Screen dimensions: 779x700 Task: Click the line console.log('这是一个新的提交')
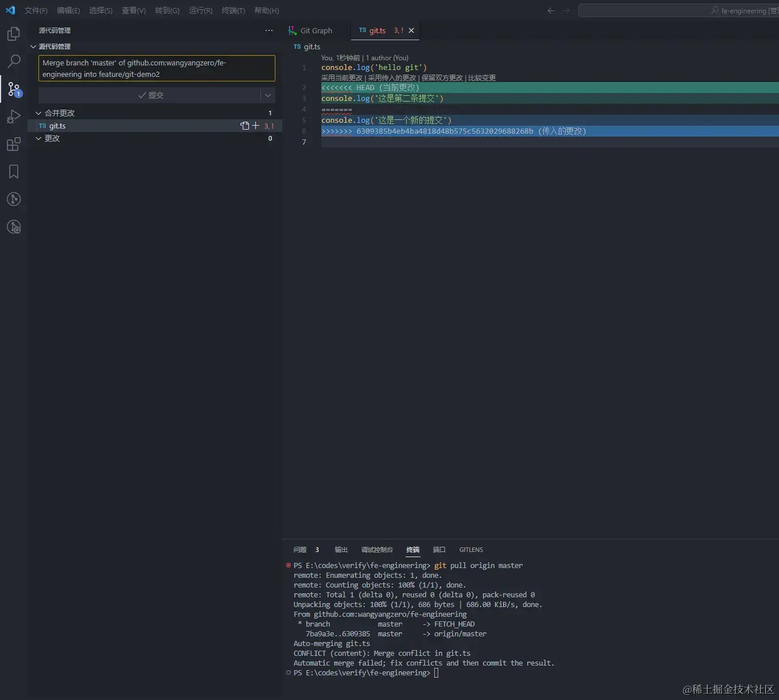(x=386, y=120)
